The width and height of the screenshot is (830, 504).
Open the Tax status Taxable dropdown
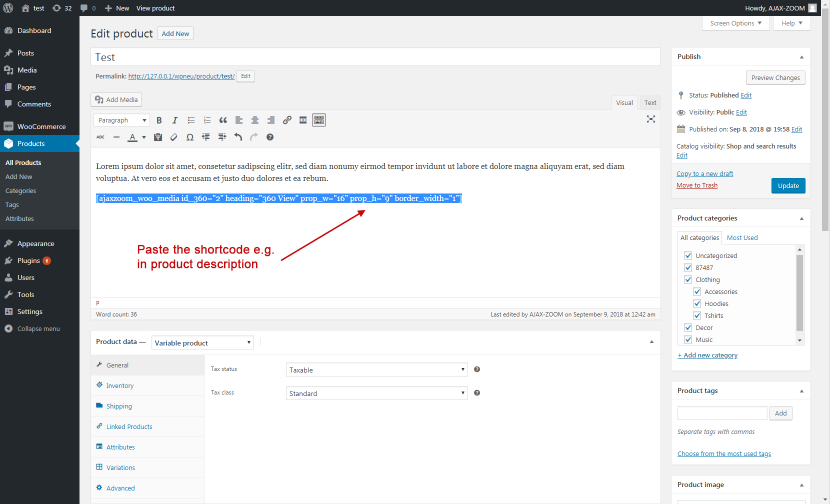tap(377, 370)
